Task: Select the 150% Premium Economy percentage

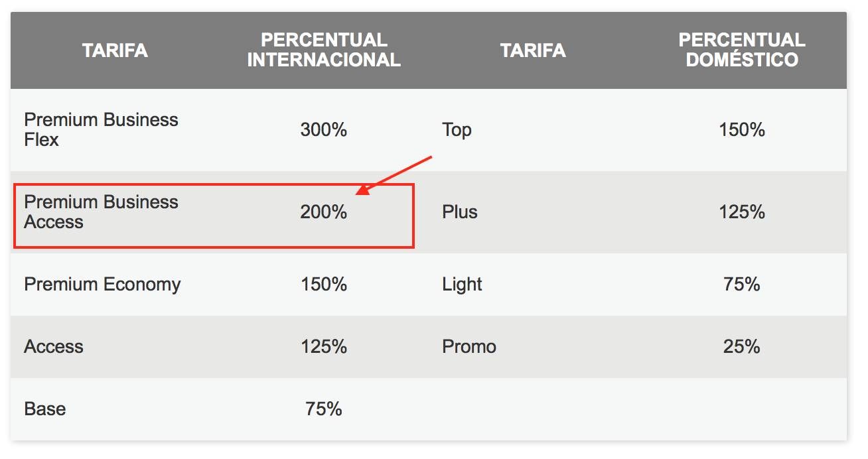Action: point(324,285)
